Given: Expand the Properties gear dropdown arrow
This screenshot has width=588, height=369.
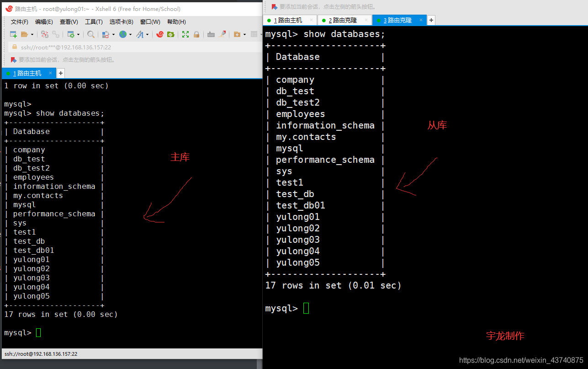Looking at the screenshot, I should pyautogui.click(x=78, y=35).
